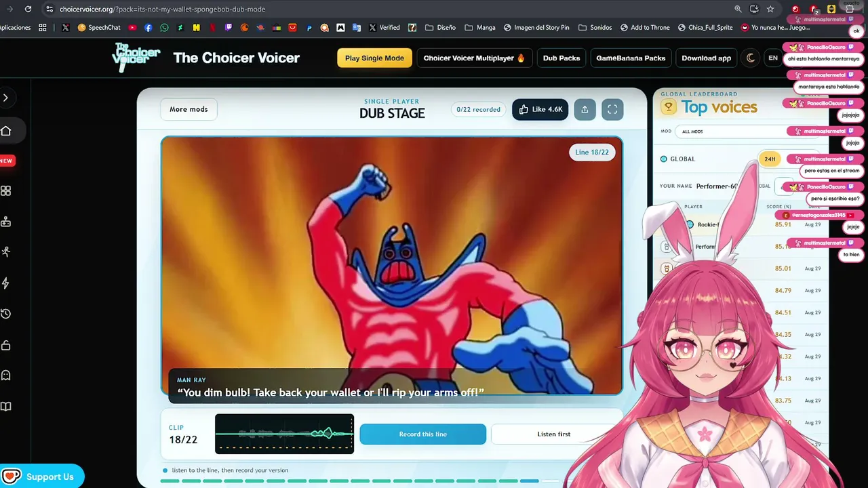868x488 pixels.
Task: Open the Twitch bookmark icon
Action: [x=229, y=28]
